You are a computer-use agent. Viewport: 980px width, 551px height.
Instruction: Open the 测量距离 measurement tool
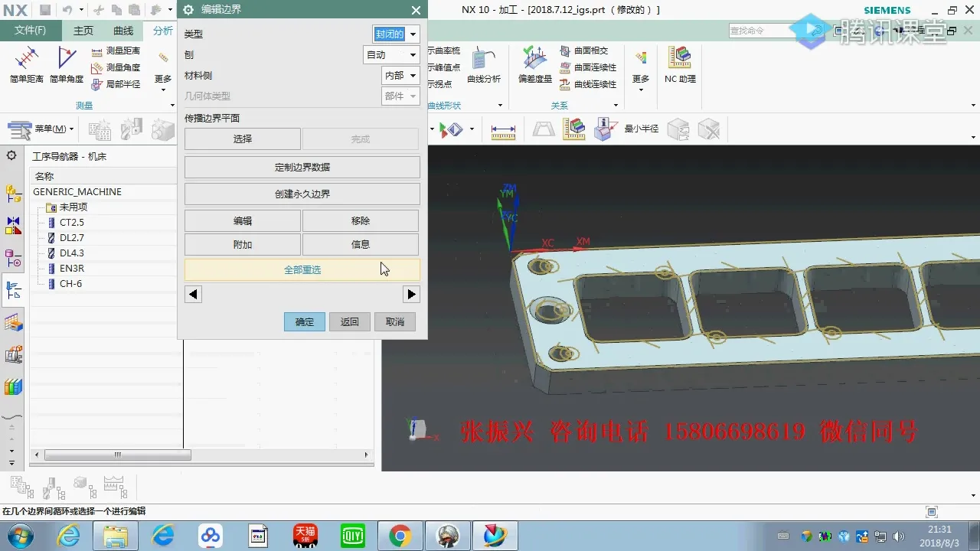115,52
